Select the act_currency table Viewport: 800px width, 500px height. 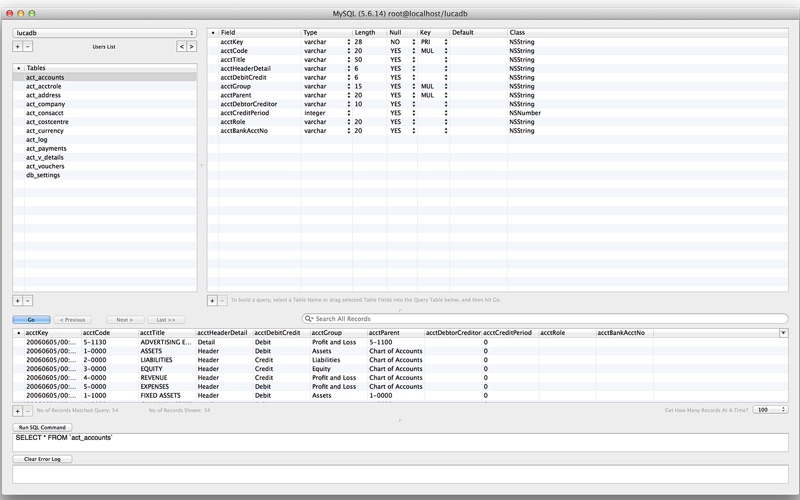(x=105, y=131)
